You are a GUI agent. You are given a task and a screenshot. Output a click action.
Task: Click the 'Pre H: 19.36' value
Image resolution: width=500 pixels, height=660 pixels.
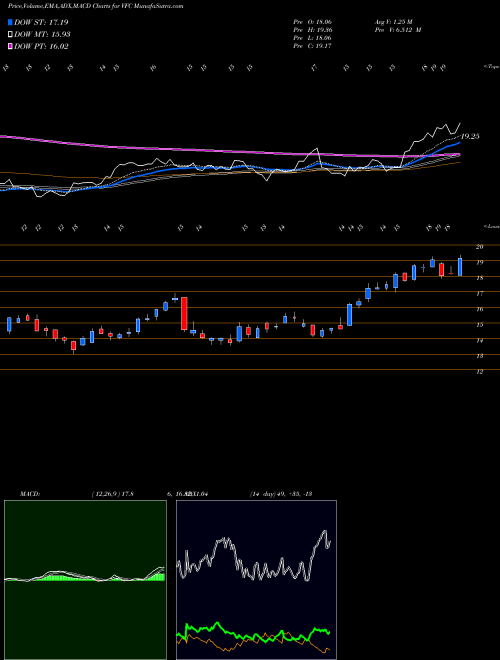[313, 30]
